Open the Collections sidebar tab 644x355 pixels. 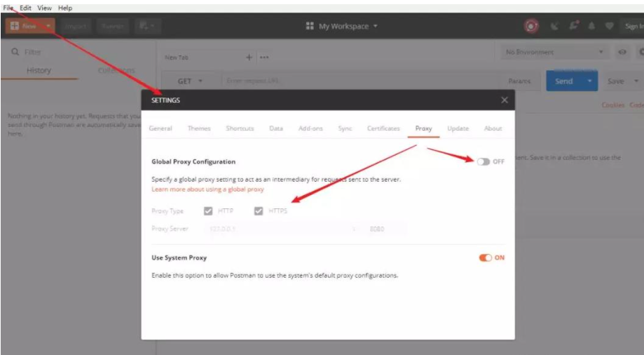(x=116, y=70)
